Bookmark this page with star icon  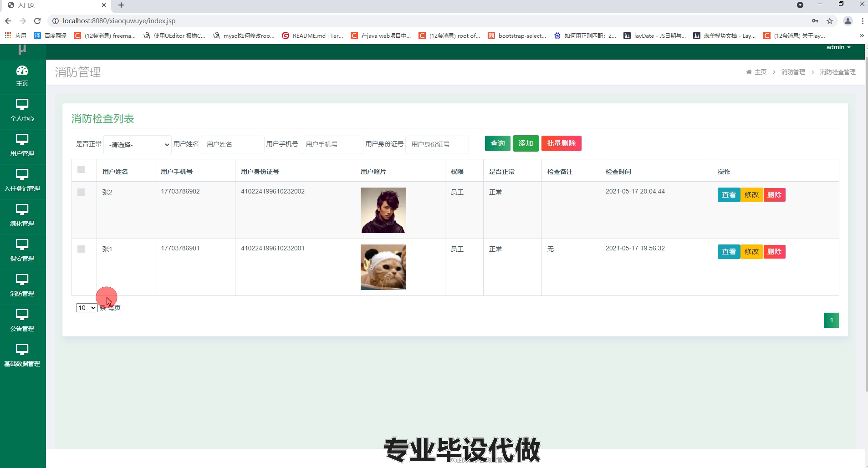point(830,21)
